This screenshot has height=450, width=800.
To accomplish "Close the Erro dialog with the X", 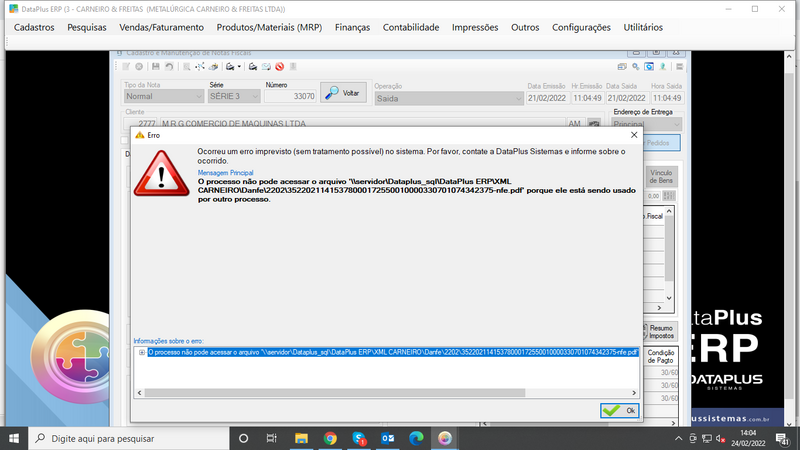I will point(634,135).
